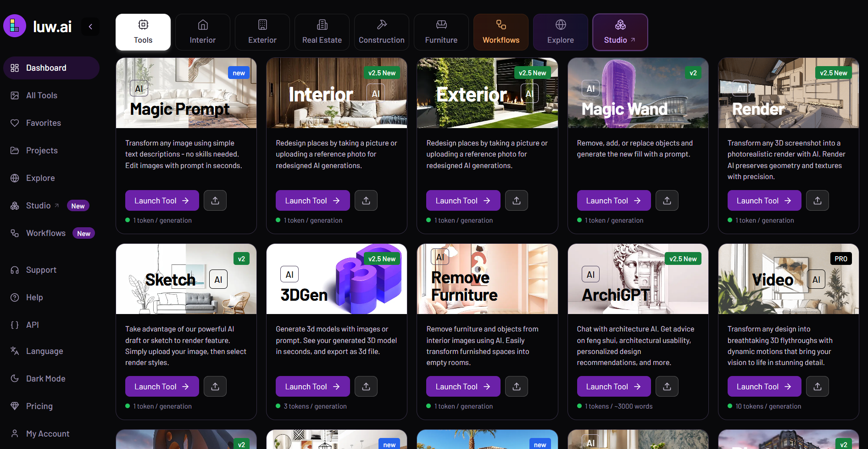Open the Studio top tab
868x449 pixels.
[620, 32]
